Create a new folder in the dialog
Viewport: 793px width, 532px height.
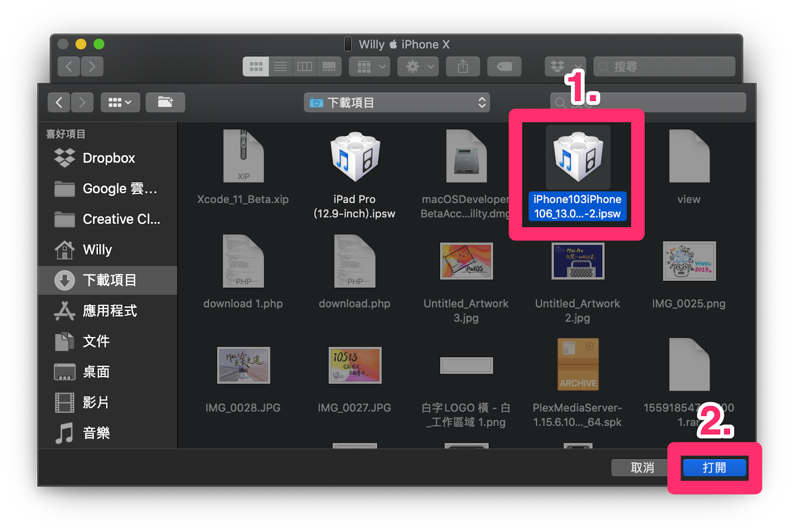[165, 103]
